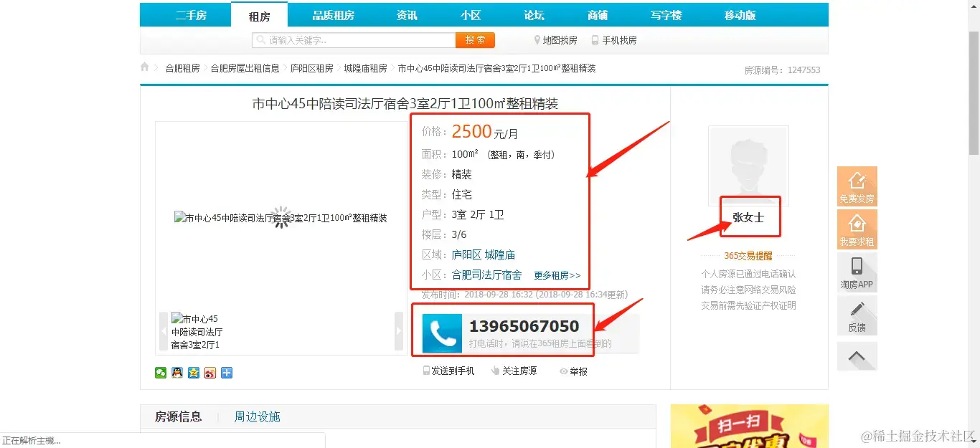Image resolution: width=980 pixels, height=448 pixels.
Task: Open 合肥房屋出租信息 breadcrumb link
Action: click(x=245, y=68)
